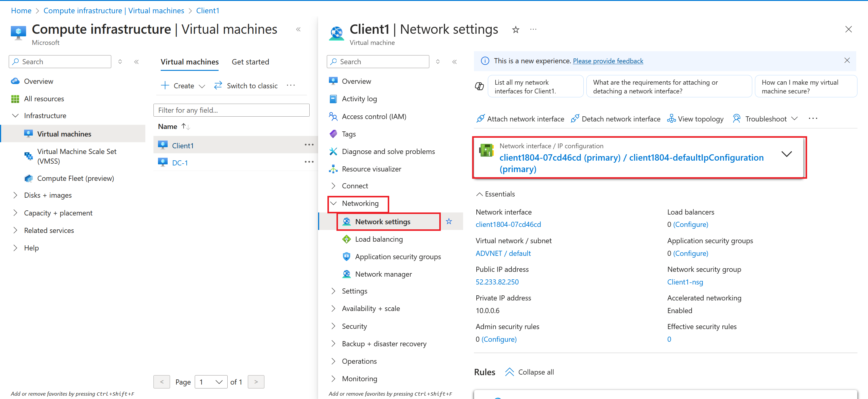Viewport: 868px width, 399px height.
Task: Expand the Settings section
Action: [x=333, y=291]
